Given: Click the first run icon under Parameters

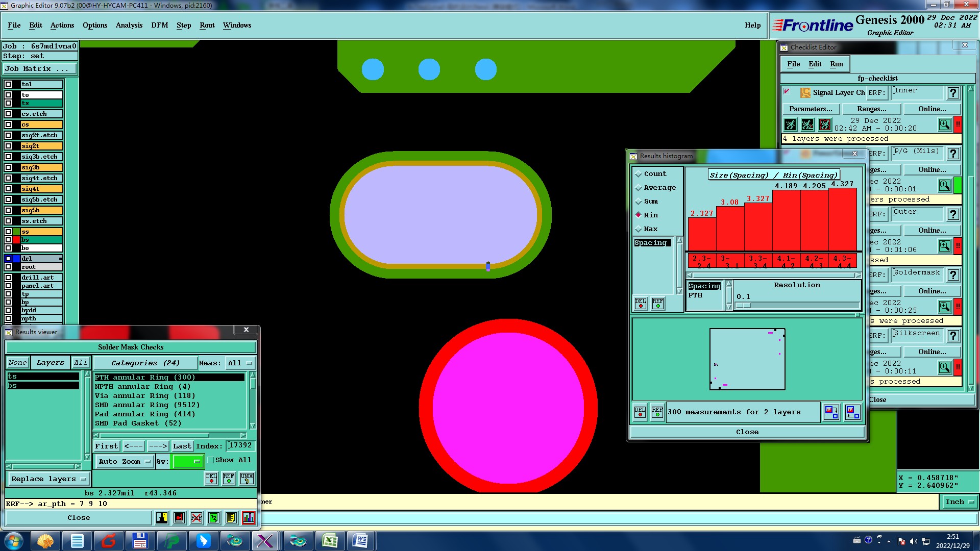Looking at the screenshot, I should click(x=790, y=124).
